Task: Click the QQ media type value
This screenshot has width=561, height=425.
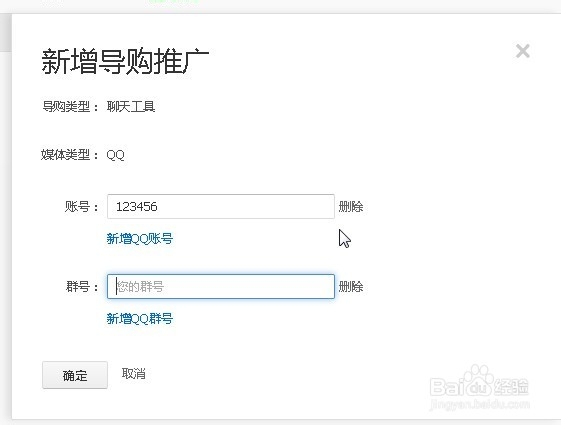Action: (x=115, y=155)
